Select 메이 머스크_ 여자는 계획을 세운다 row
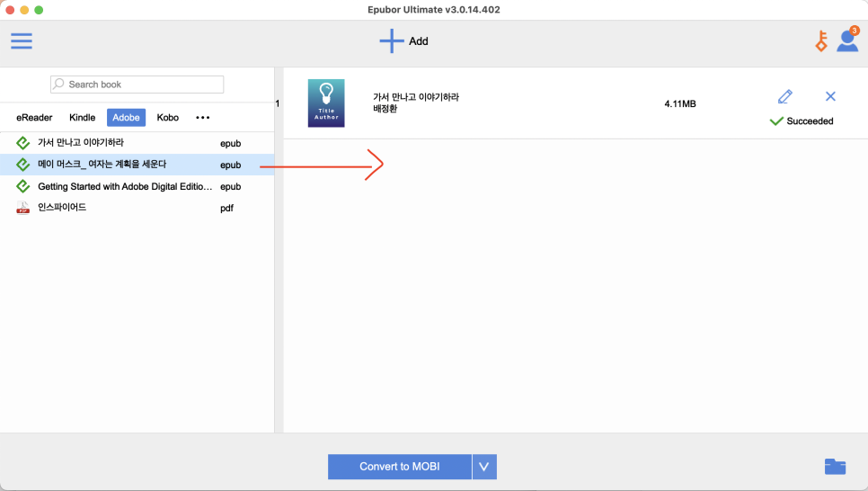 point(137,165)
